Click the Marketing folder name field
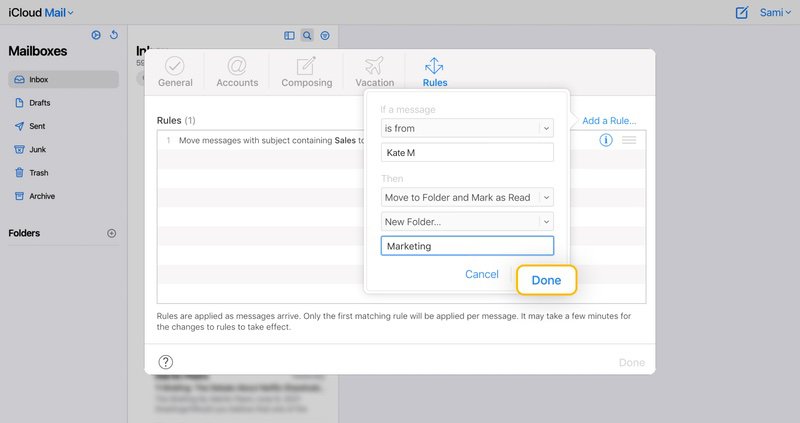The image size is (800, 423). pos(467,246)
